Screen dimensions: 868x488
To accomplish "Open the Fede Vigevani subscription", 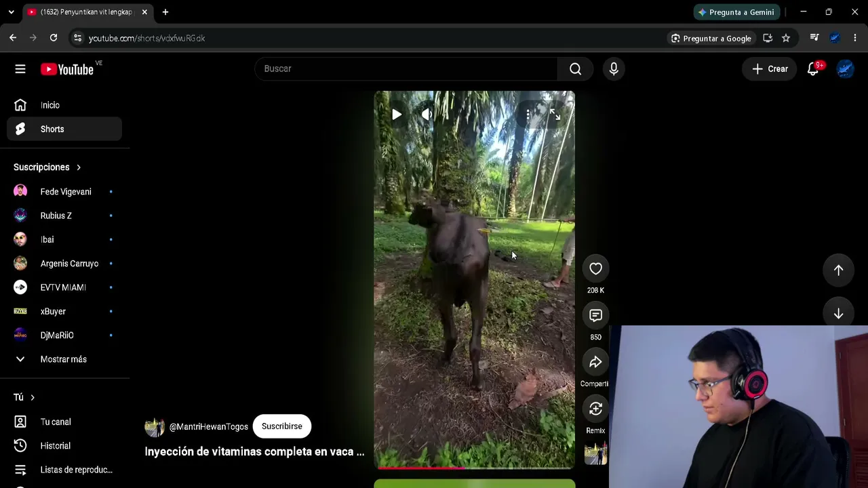I will pyautogui.click(x=64, y=192).
